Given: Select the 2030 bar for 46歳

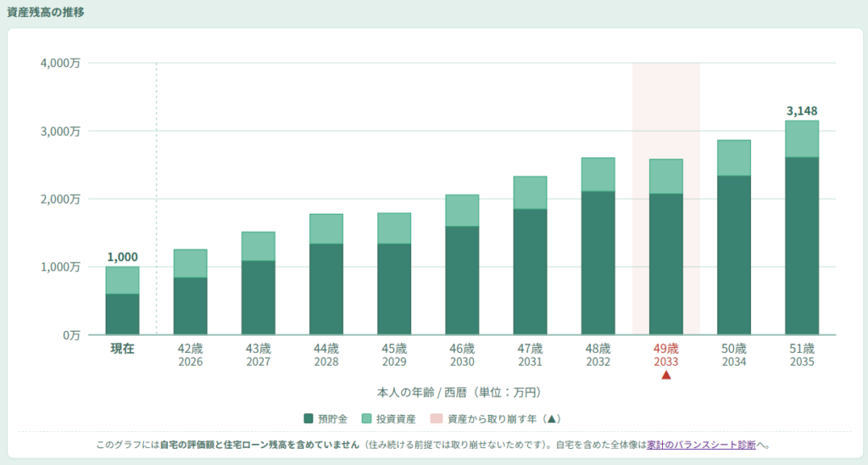Looking at the screenshot, I should pyautogui.click(x=462, y=265).
